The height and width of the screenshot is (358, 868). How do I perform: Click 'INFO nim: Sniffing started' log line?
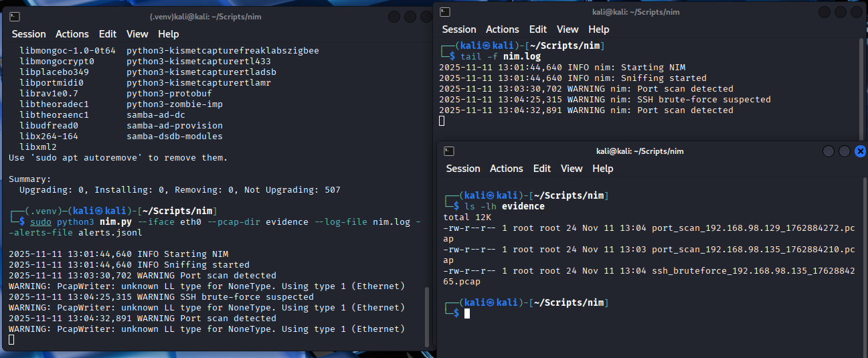coord(573,78)
